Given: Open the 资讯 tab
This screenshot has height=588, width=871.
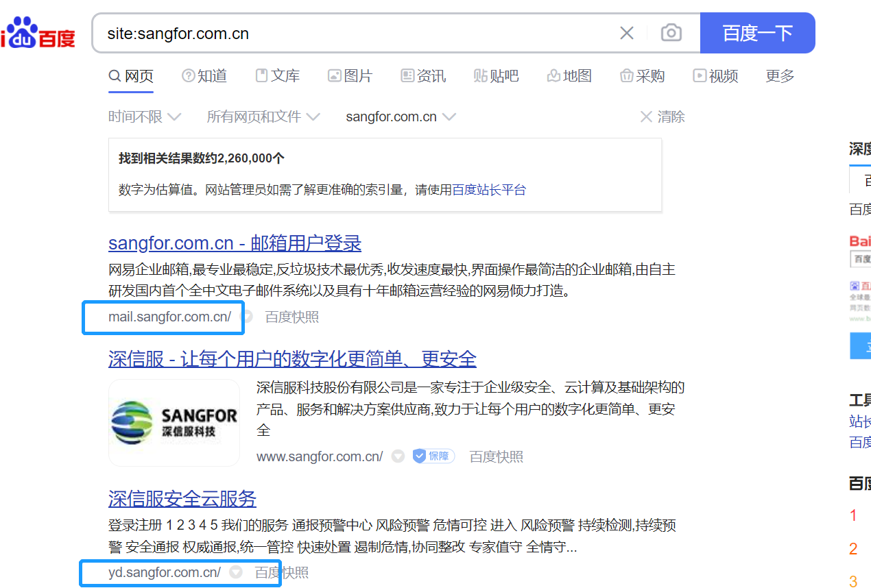Looking at the screenshot, I should tap(423, 76).
